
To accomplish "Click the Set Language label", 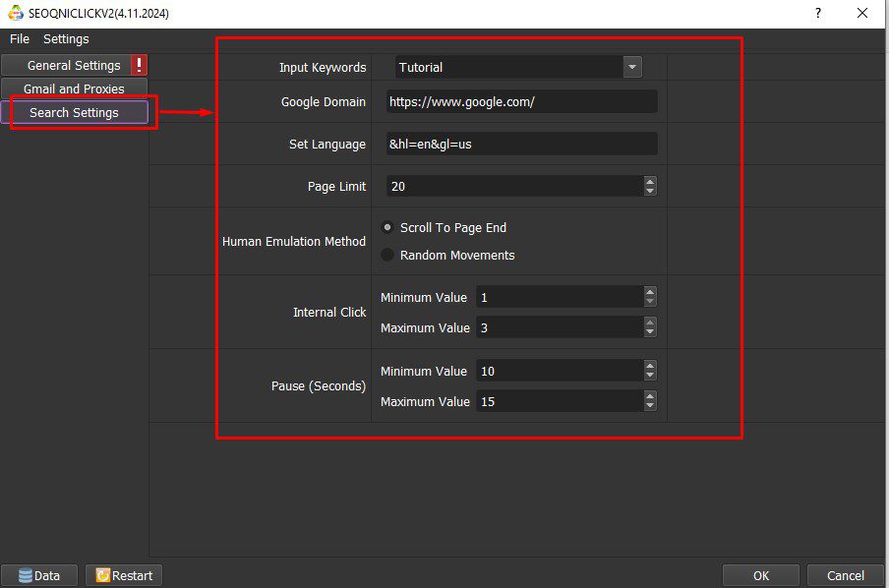I will [x=327, y=144].
